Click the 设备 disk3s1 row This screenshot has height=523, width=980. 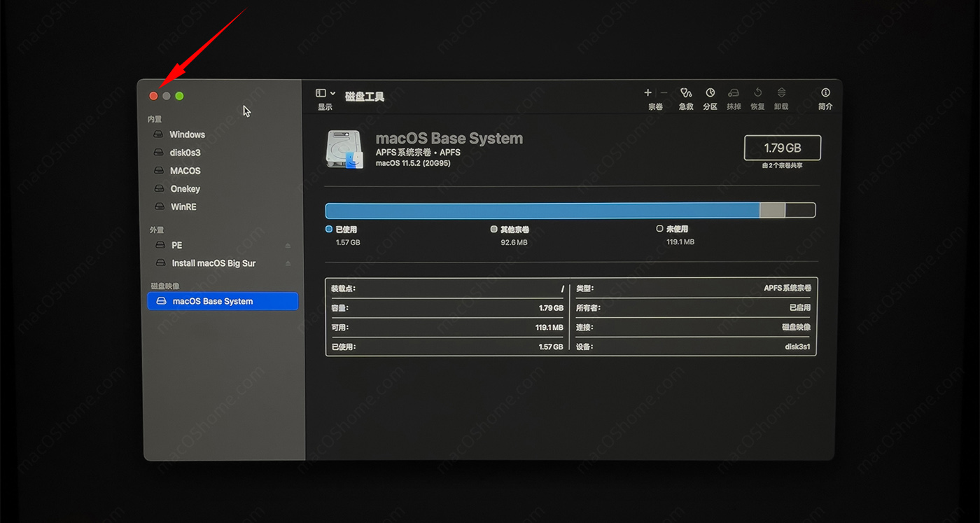[x=694, y=347]
